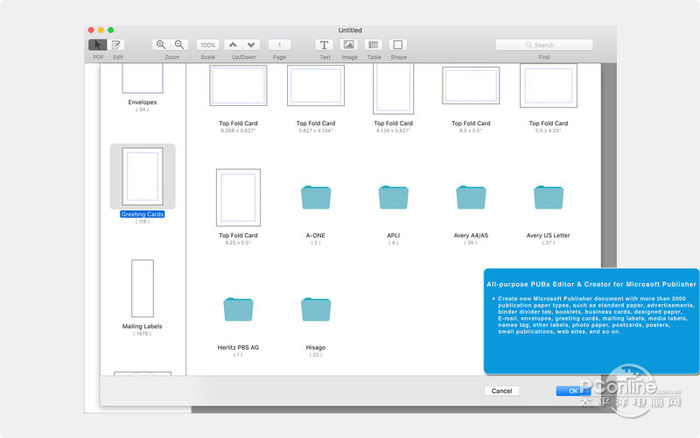
Task: Switch to Edit mode pencil icon
Action: point(116,45)
